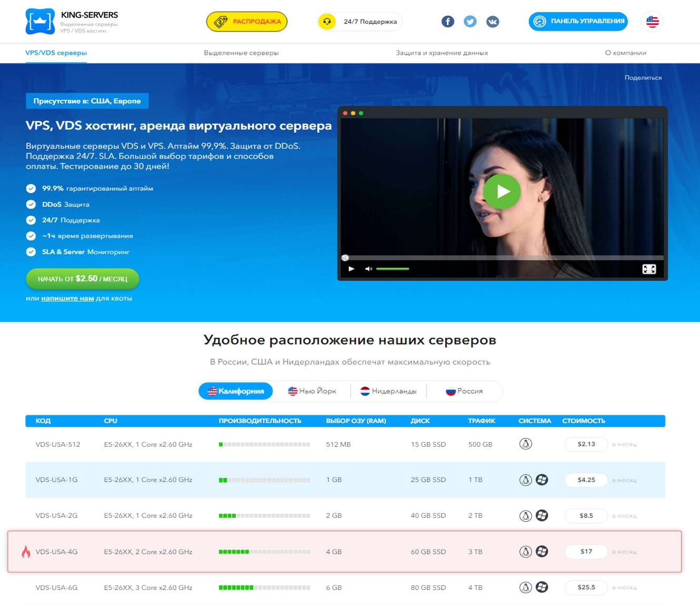Click ПРОИЗВОДИТЕЛЬНОСТЬ column header

click(x=260, y=421)
